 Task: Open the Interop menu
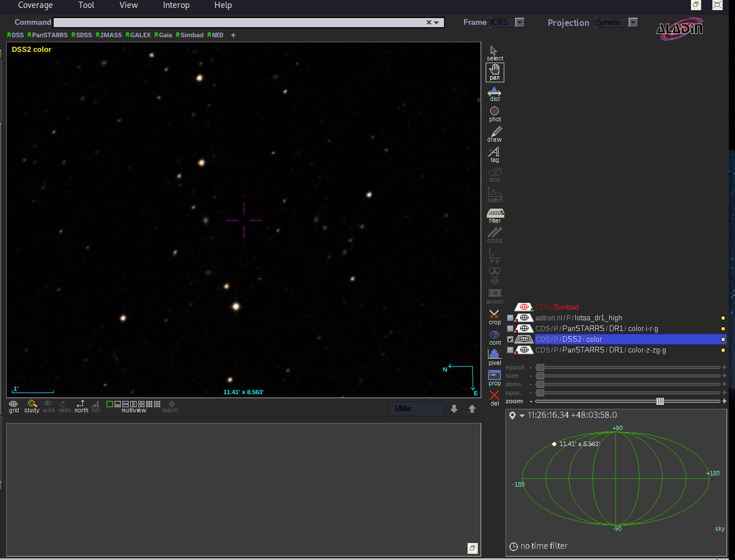pyautogui.click(x=176, y=5)
